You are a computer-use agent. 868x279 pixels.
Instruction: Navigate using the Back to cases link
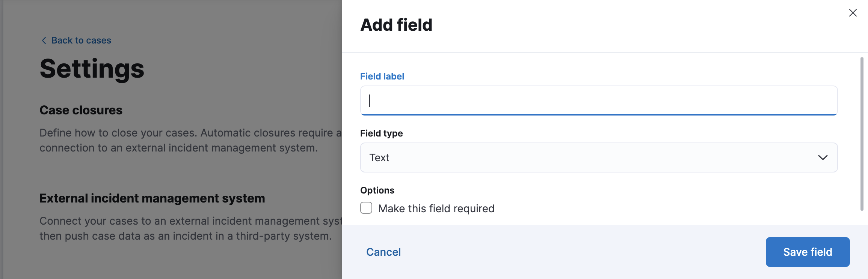(81, 40)
